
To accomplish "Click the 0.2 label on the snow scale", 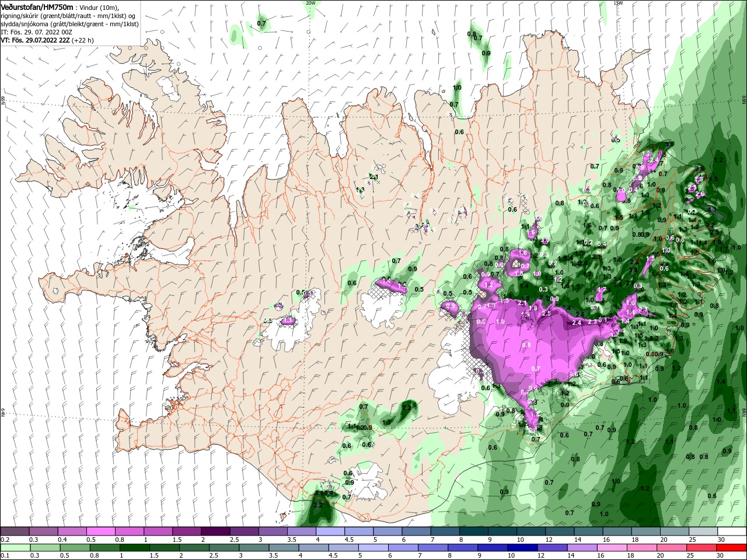I will click(5, 540).
